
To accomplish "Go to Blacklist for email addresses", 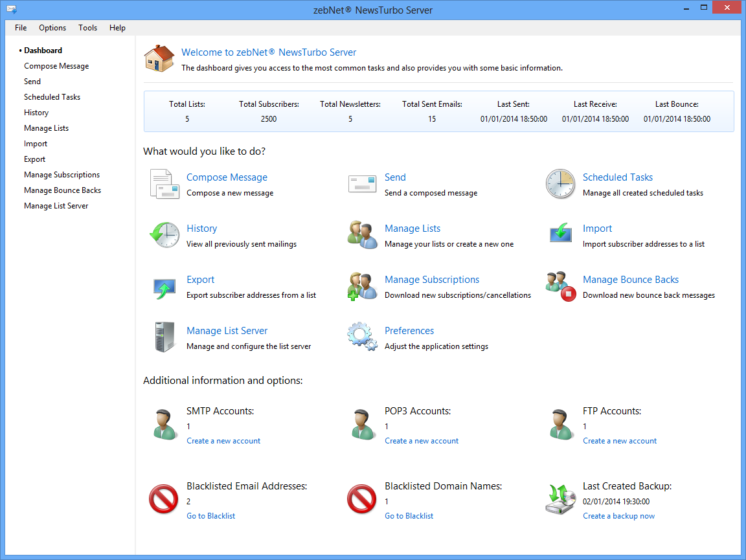I will tap(210, 516).
